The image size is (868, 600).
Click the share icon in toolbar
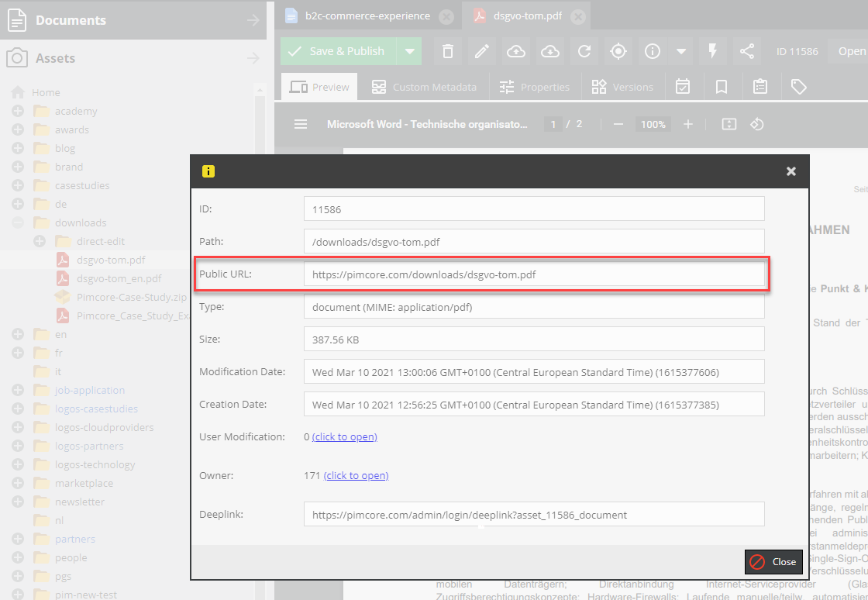point(747,51)
